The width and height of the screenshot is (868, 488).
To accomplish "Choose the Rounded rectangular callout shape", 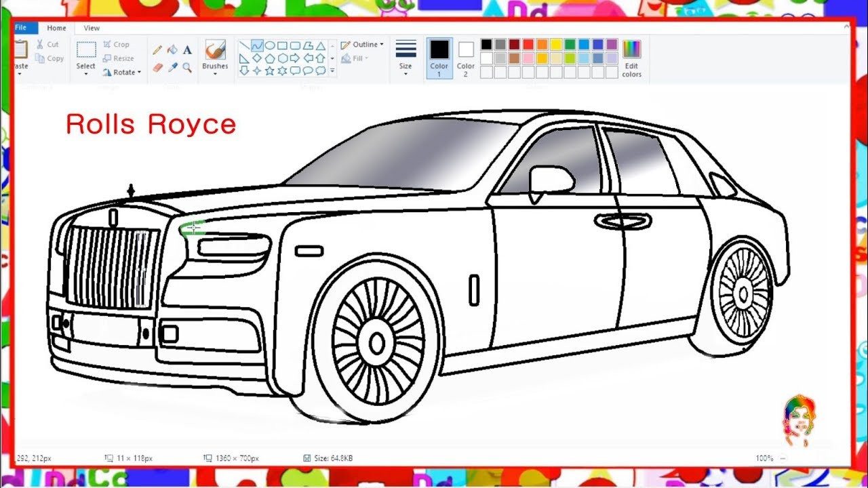I will click(x=295, y=70).
